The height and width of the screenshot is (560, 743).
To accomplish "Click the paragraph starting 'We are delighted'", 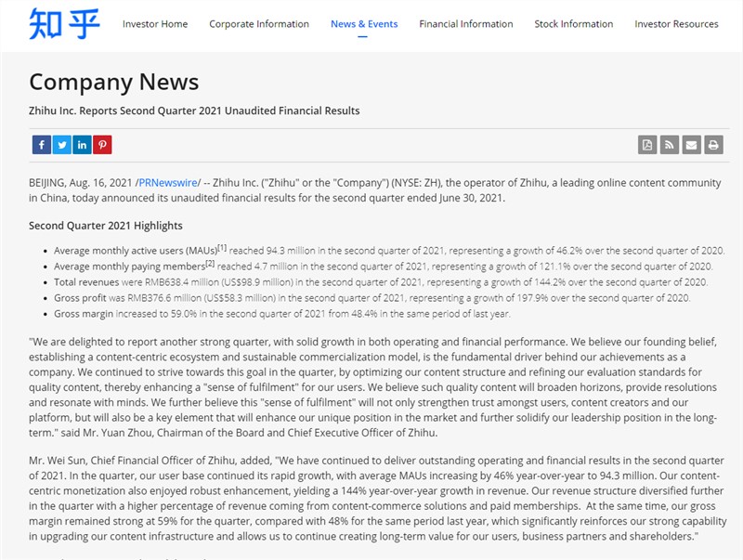I will 373,387.
